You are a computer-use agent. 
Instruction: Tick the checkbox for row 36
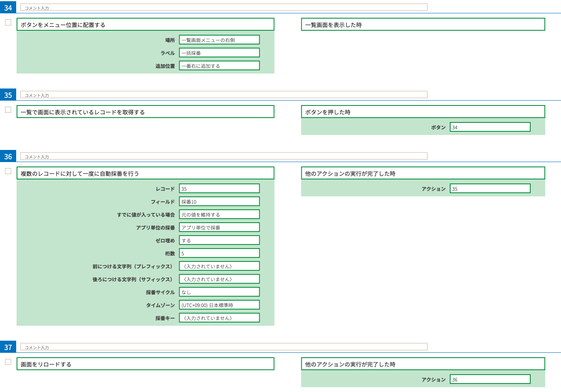[8, 171]
